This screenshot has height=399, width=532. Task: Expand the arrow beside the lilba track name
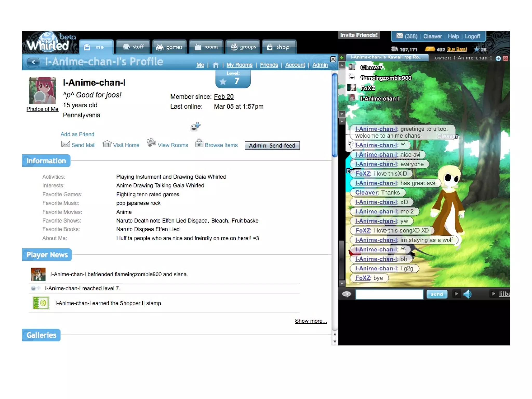tap(493, 294)
